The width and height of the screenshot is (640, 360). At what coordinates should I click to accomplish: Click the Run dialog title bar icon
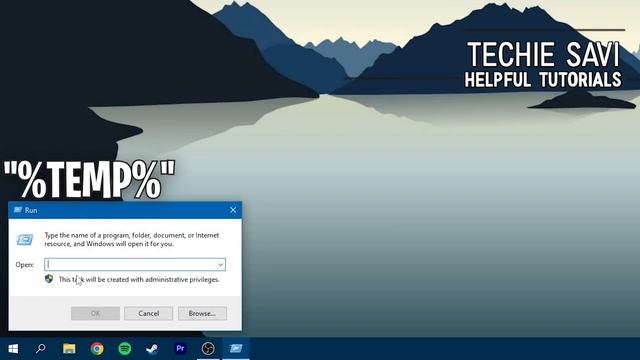pyautogui.click(x=18, y=210)
